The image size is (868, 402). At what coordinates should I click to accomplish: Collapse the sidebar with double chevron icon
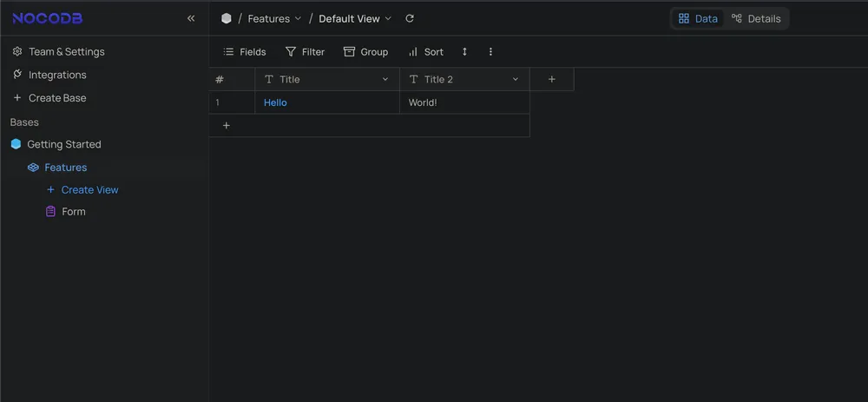(191, 18)
